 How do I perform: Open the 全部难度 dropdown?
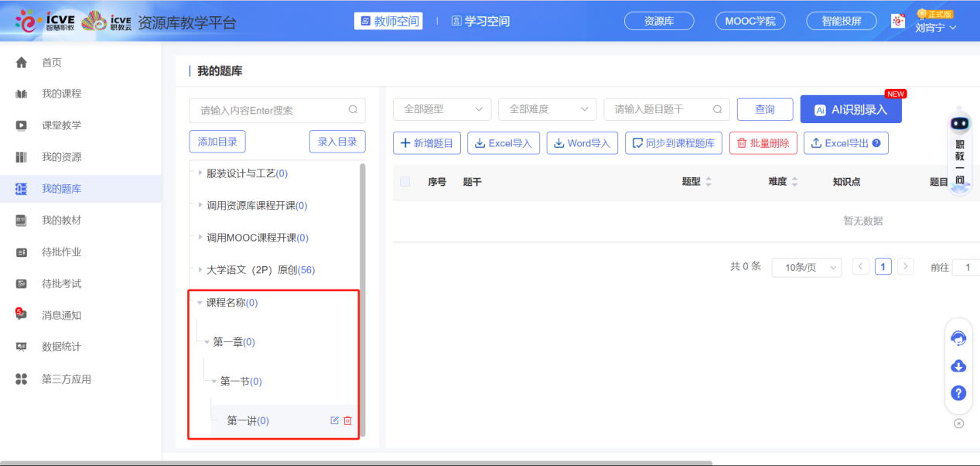point(547,109)
